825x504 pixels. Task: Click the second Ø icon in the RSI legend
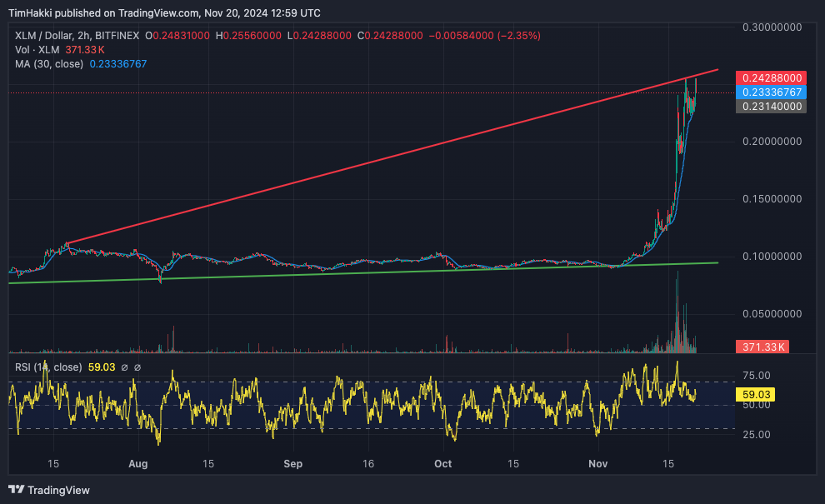(137, 367)
